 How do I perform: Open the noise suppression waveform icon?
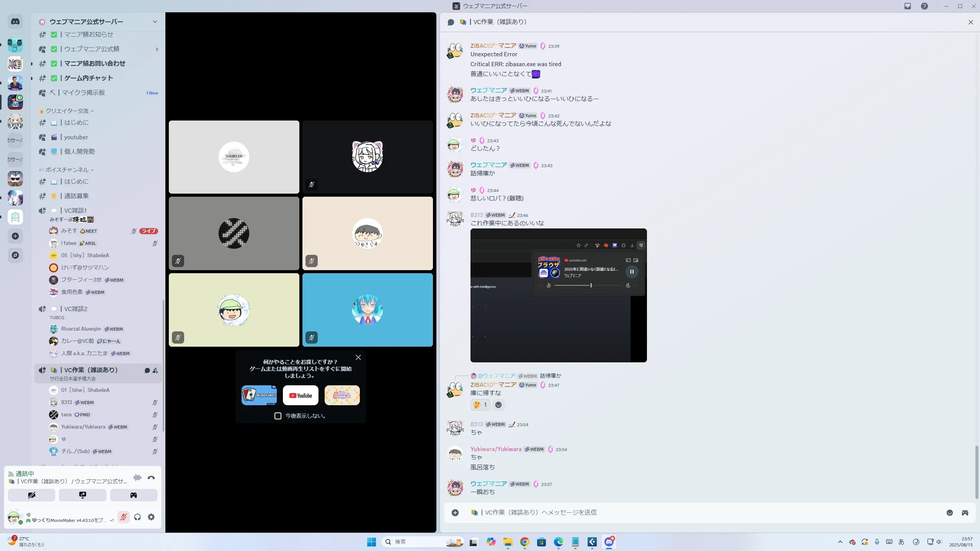click(137, 478)
